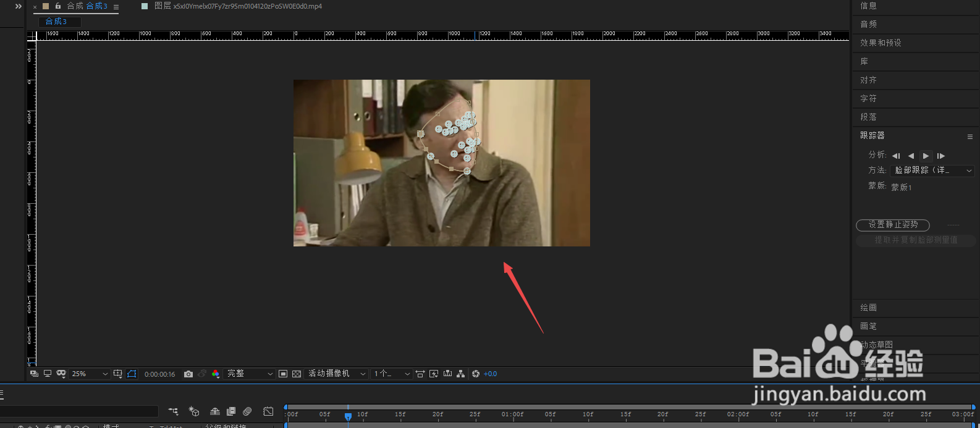Click the beige composition color label

pos(46,6)
